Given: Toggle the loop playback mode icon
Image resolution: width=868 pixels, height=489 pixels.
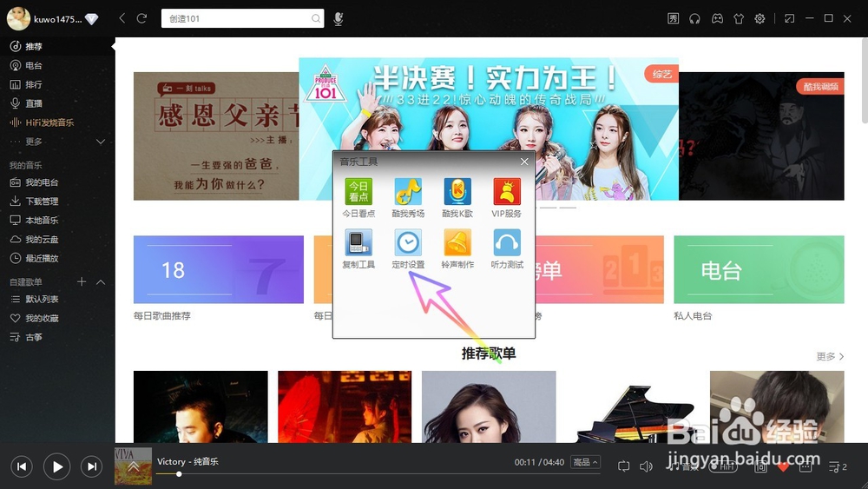Looking at the screenshot, I should tap(623, 466).
